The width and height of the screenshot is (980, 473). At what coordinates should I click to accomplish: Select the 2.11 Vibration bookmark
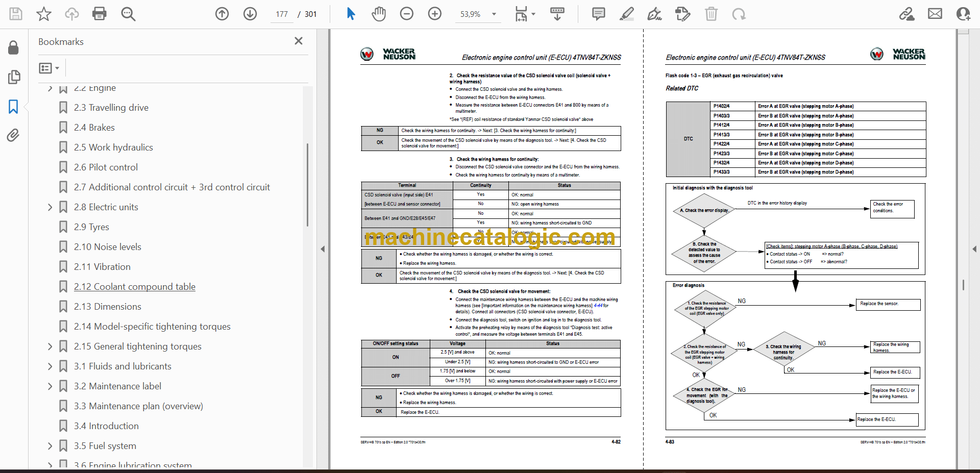coord(102,267)
